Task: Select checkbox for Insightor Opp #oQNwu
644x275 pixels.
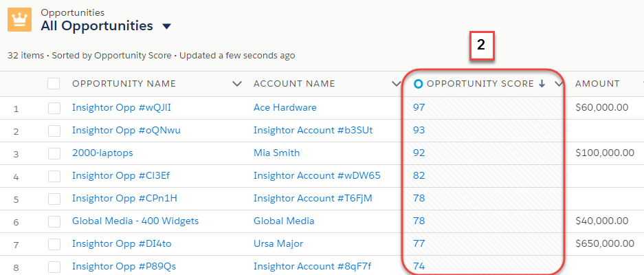Action: tap(54, 131)
